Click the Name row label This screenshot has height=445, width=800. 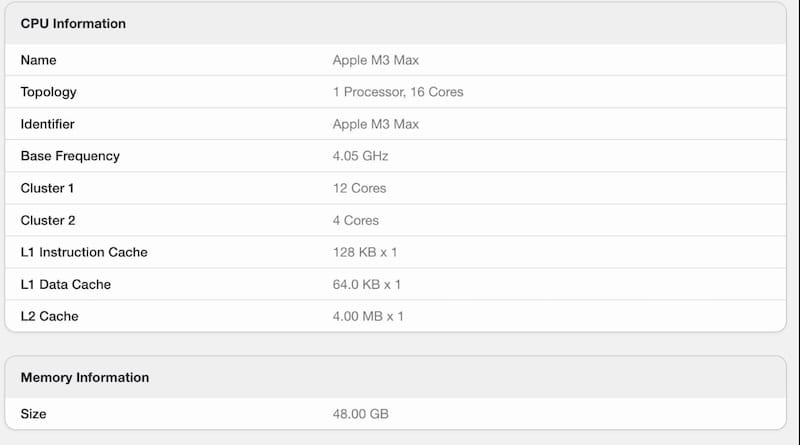click(x=38, y=60)
